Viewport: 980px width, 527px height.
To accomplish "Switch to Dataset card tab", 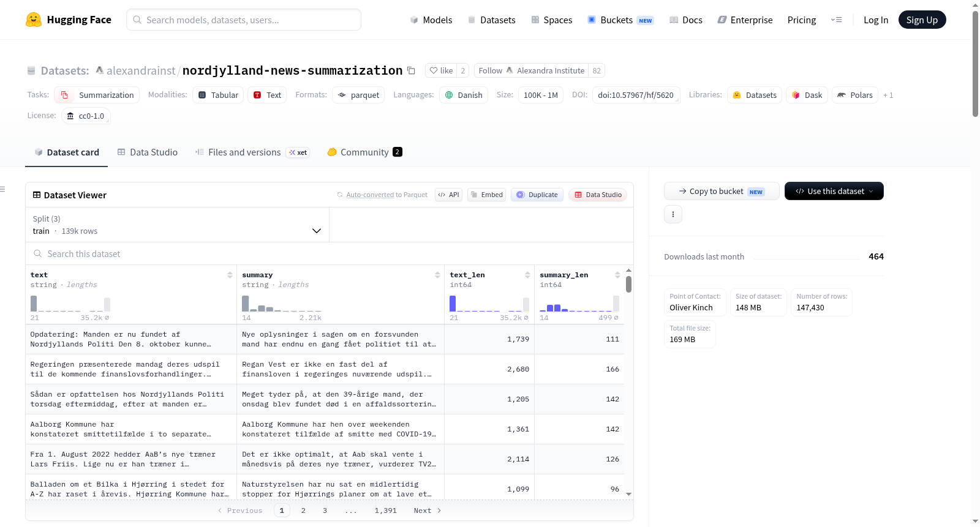I will click(66, 152).
